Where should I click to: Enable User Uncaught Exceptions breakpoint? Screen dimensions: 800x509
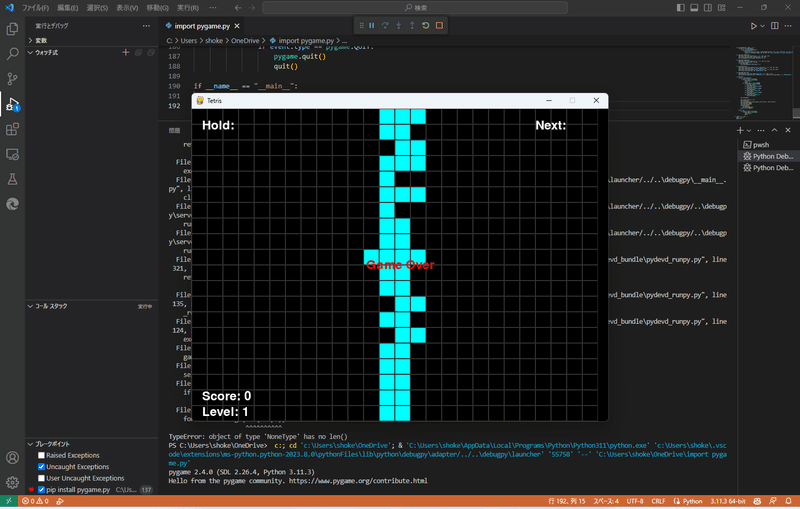coord(41,478)
